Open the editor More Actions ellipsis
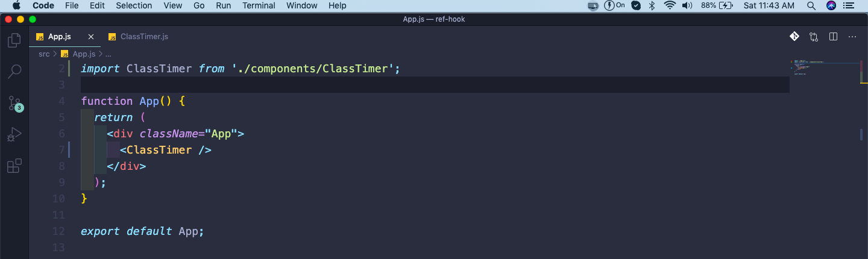868x259 pixels. pyautogui.click(x=852, y=37)
